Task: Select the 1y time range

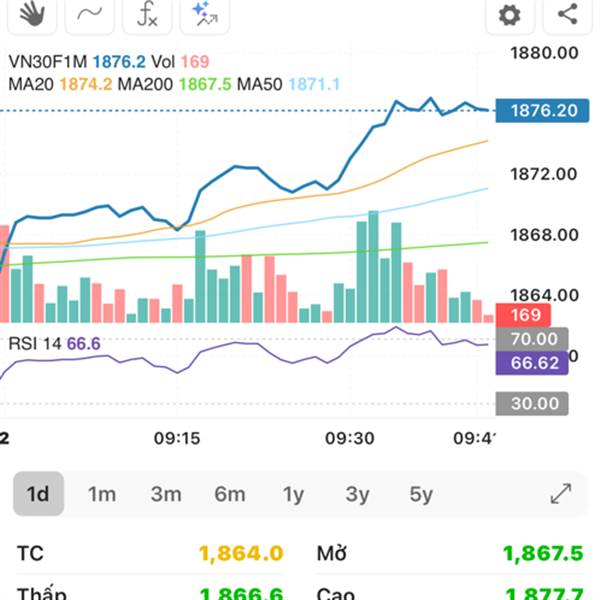Action: click(x=293, y=494)
